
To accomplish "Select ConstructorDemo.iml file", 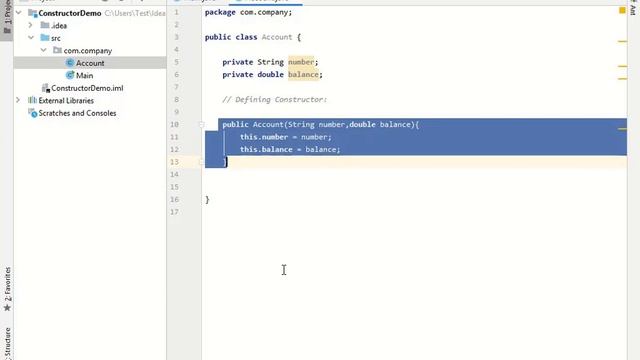I will tap(87, 88).
